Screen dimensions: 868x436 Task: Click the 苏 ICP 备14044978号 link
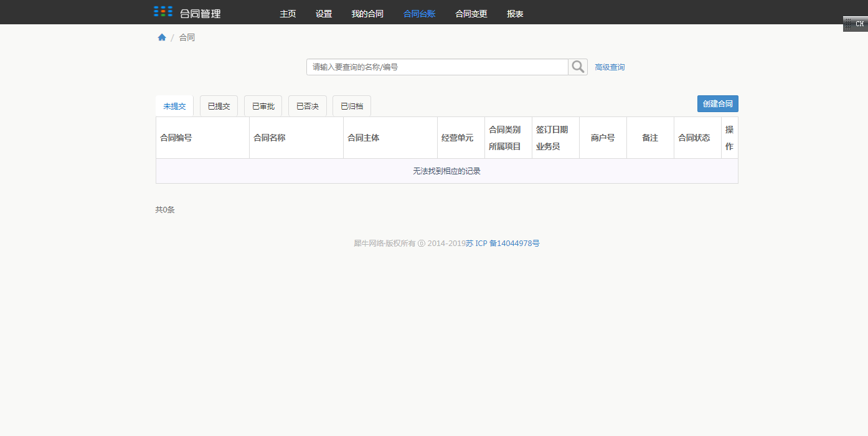point(502,244)
